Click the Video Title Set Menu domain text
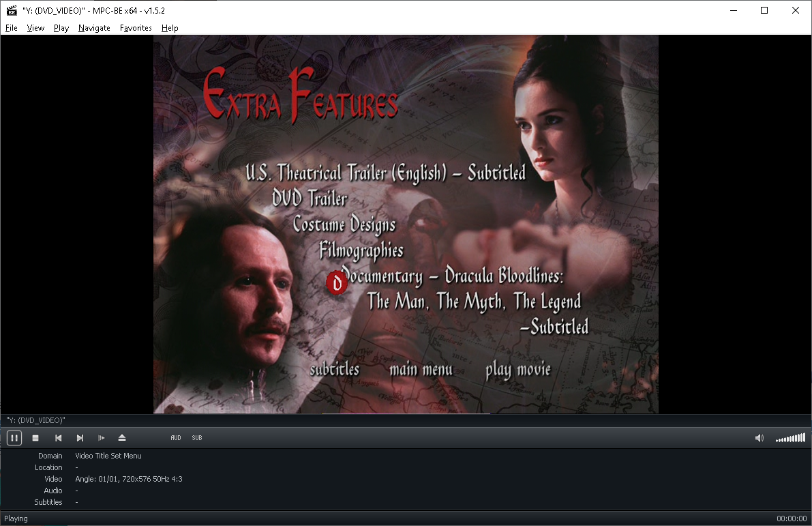The height and width of the screenshot is (526, 812). (x=108, y=456)
